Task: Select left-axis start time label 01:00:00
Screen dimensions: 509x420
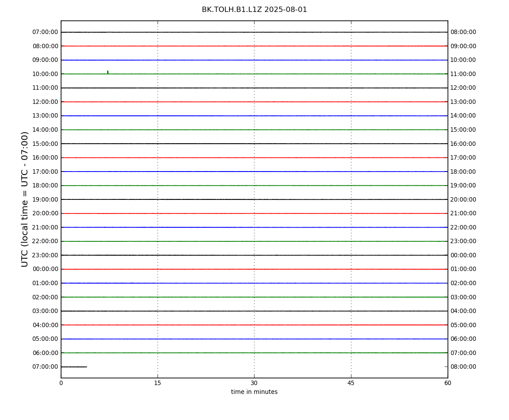Action: [45, 283]
